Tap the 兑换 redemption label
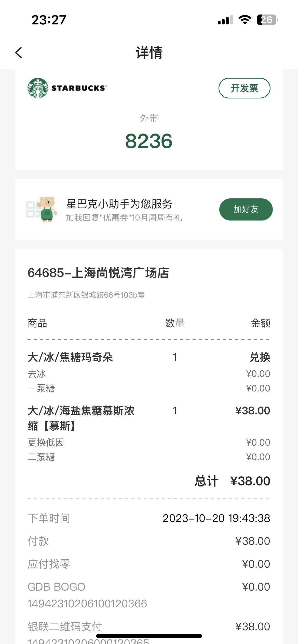 tap(260, 357)
